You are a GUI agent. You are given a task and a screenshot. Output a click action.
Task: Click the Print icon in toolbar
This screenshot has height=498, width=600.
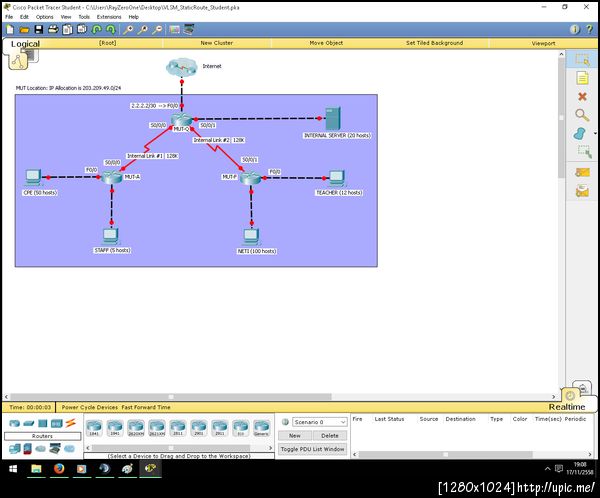coord(53,29)
